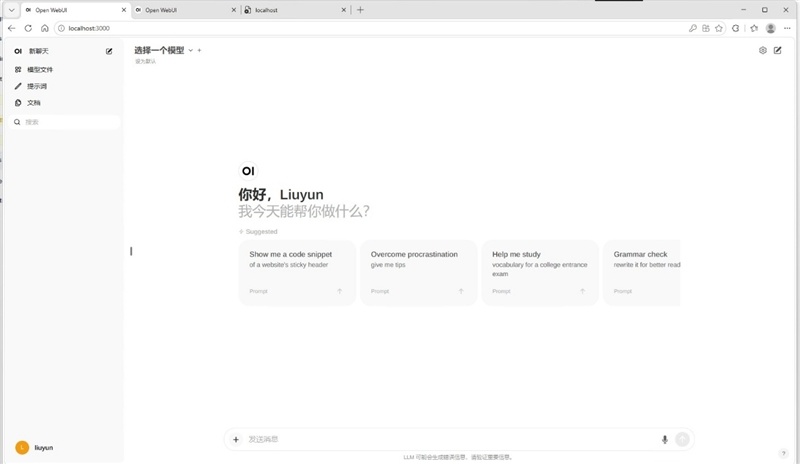Close the localhost tab
This screenshot has width=800, height=464.
click(x=343, y=10)
